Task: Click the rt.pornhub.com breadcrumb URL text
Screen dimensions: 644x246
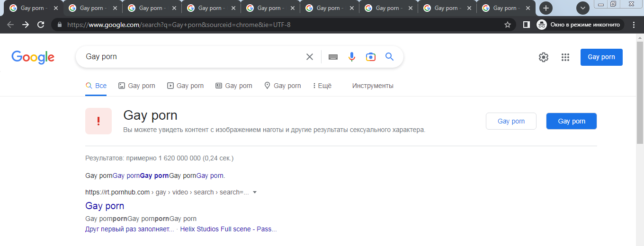Action: point(167,192)
